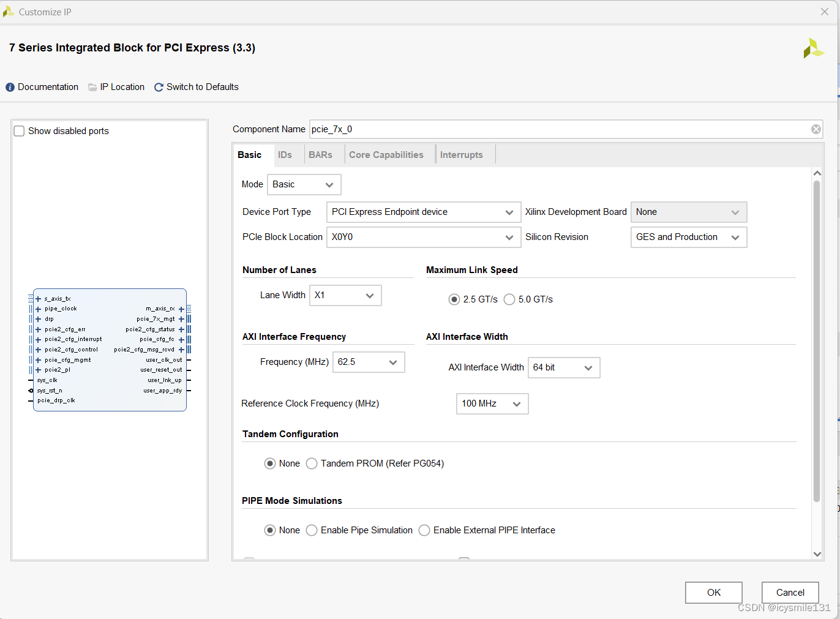Screen dimensions: 840x619
Task: Open the AXI Interface Width dropdown
Action: tap(564, 367)
